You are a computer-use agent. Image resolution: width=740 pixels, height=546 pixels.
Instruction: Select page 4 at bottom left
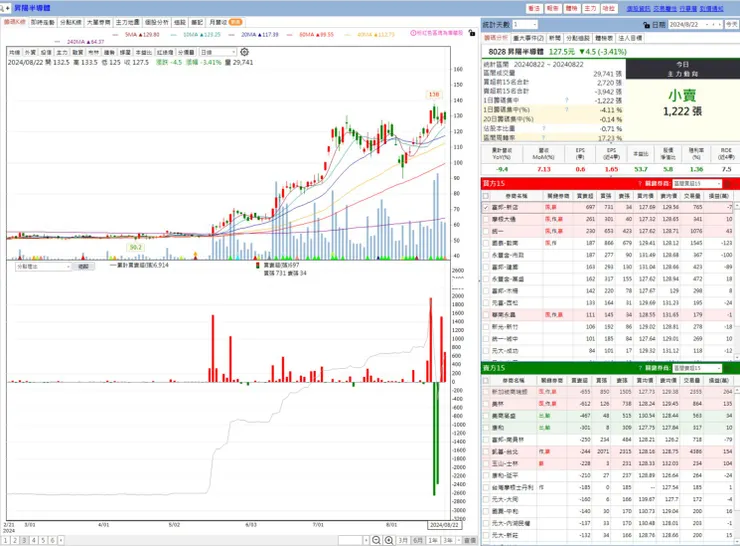34,540
